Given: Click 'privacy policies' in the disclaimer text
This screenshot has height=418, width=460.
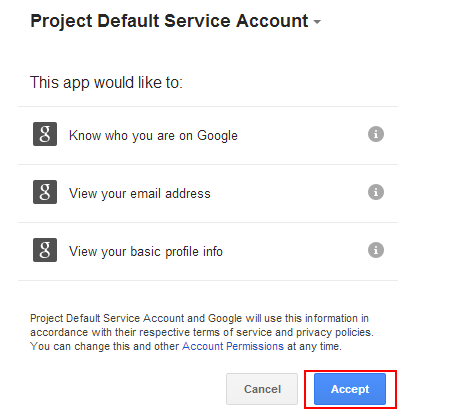Looking at the screenshot, I should tap(335, 332).
